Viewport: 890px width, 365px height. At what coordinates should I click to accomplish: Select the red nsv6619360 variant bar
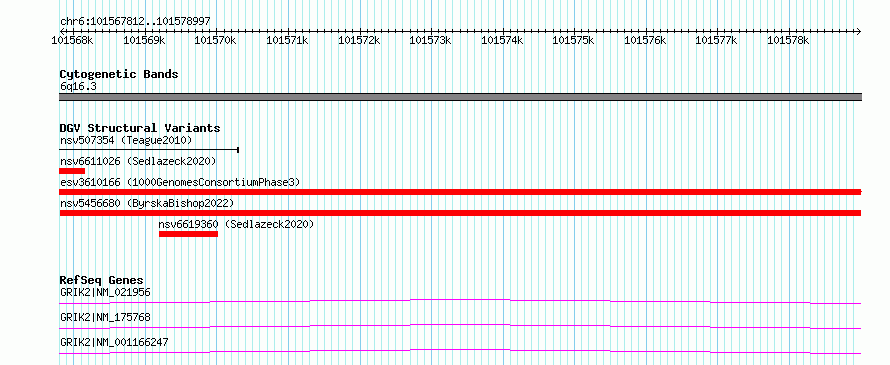click(x=188, y=234)
